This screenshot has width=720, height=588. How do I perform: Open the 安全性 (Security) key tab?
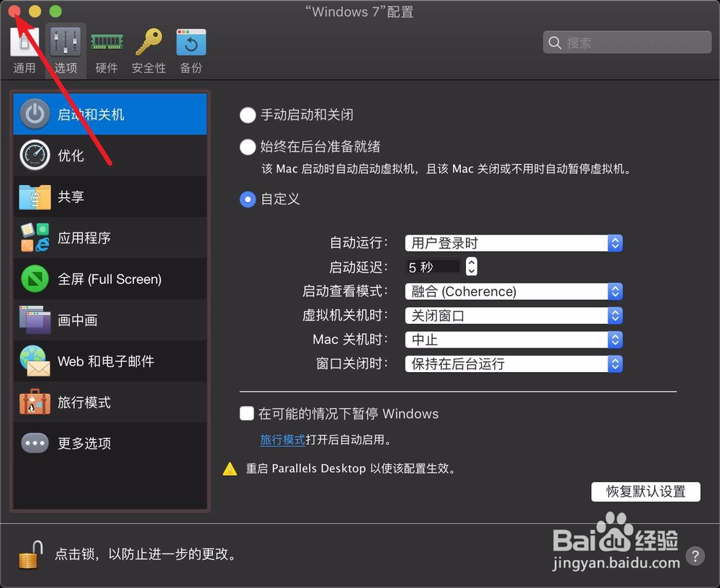point(149,51)
